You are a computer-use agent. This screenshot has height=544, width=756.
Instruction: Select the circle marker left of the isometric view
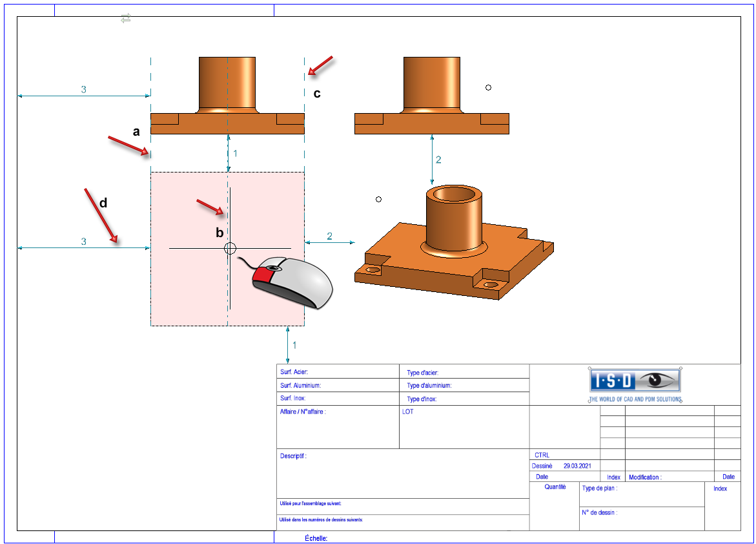(x=378, y=200)
